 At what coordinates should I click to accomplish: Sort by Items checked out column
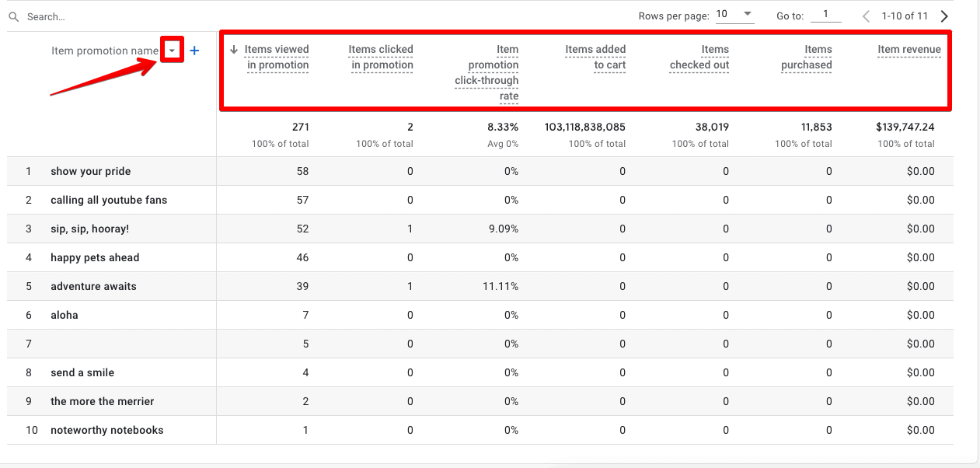pos(699,57)
